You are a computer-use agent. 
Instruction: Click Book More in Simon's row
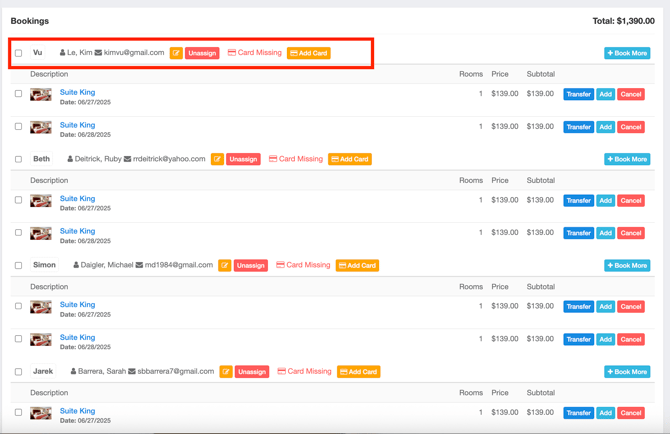pos(627,266)
